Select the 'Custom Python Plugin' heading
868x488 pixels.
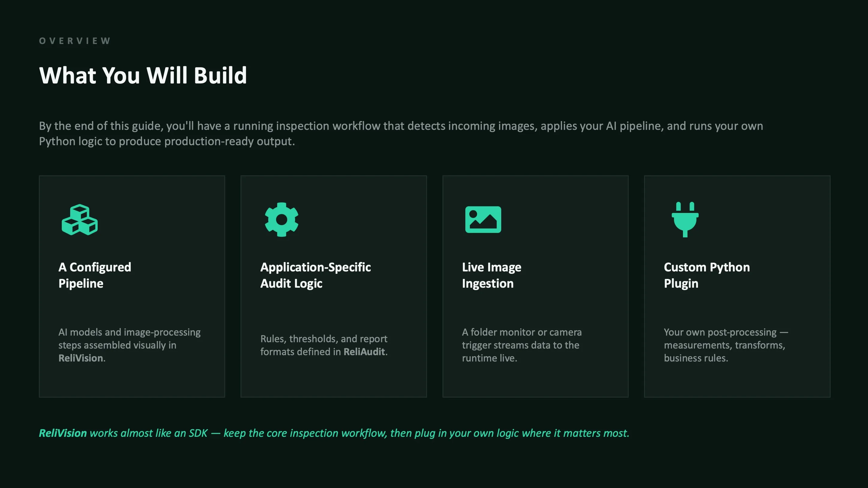click(707, 275)
